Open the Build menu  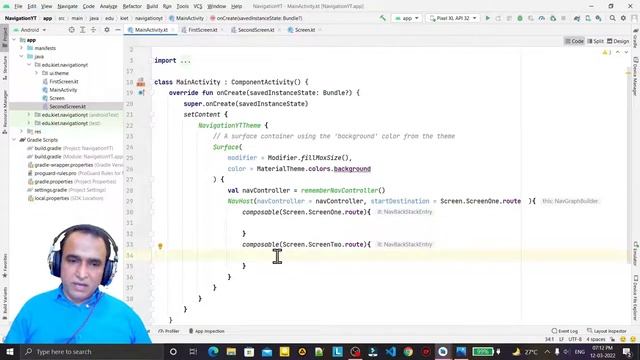(152, 6)
